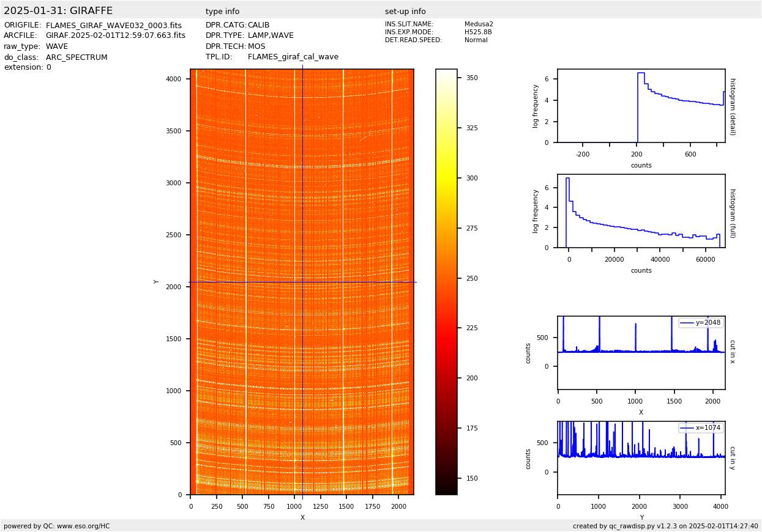
Task: Click the FLAMES_giraf_cal_wave template ID text
Action: coord(293,57)
